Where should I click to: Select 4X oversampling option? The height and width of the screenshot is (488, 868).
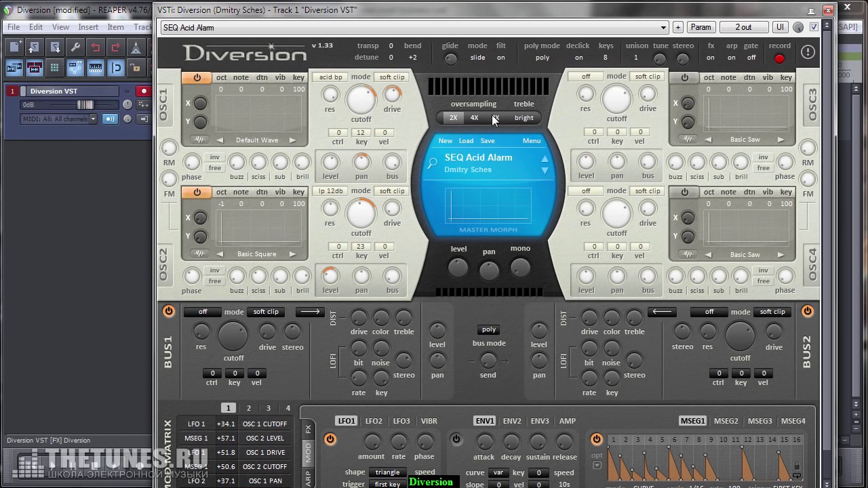tap(475, 118)
